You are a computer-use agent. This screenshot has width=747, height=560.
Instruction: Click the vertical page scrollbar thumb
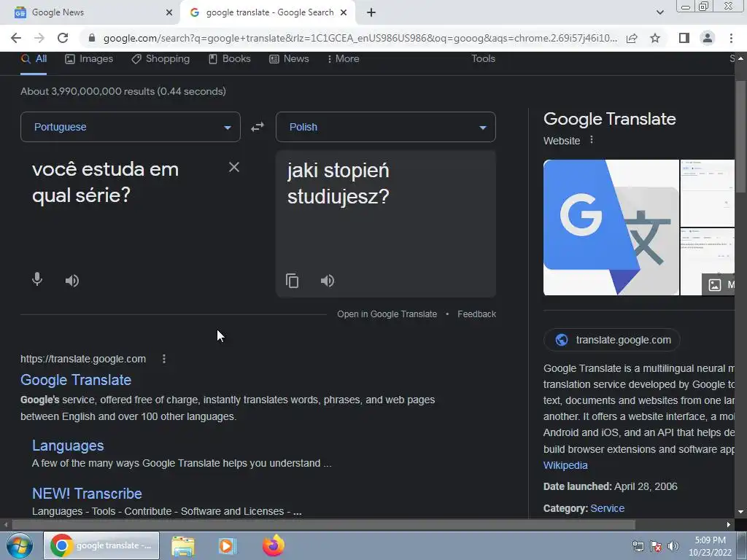tap(741, 137)
